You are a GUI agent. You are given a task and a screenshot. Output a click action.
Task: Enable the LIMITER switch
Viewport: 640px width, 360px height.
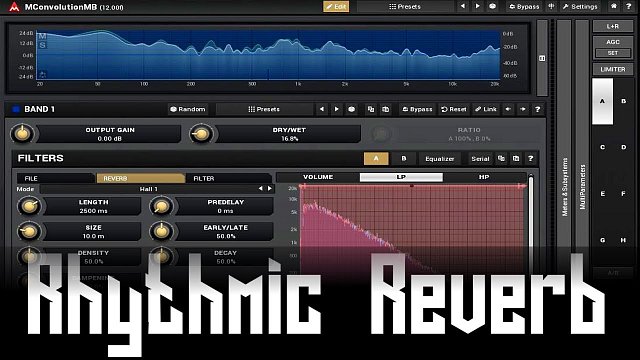click(x=613, y=69)
